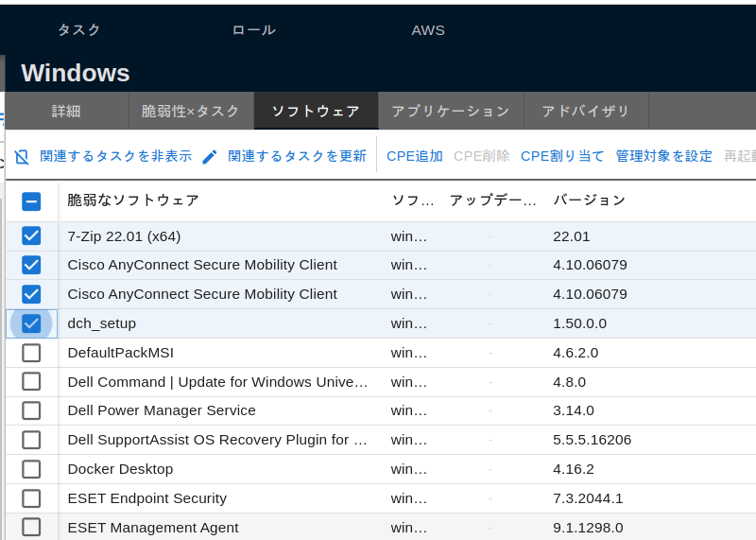This screenshot has height=540, width=756.
Task: Toggle the select-all header checkbox
Action: coord(31,200)
